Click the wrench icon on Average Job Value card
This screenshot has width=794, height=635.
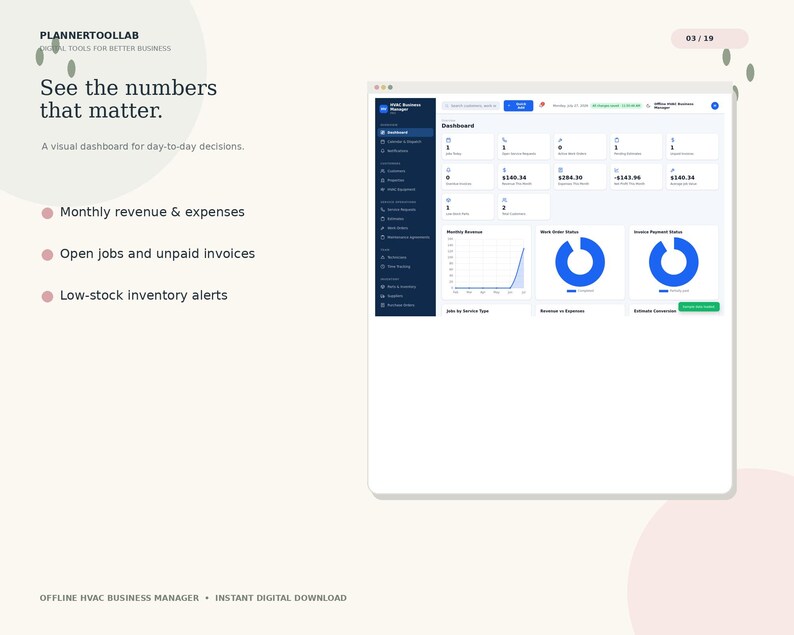click(x=672, y=170)
